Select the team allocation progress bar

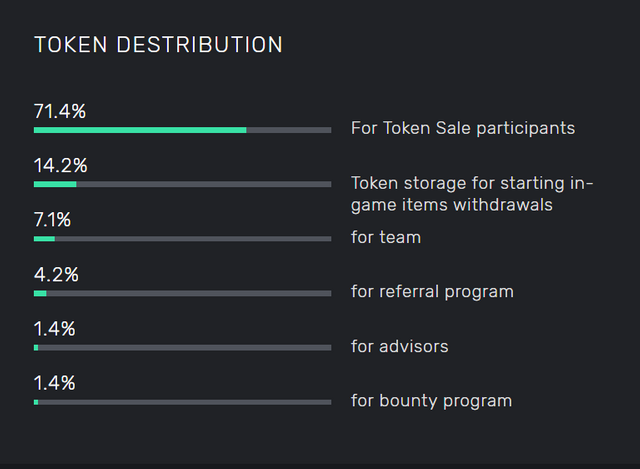click(x=182, y=238)
